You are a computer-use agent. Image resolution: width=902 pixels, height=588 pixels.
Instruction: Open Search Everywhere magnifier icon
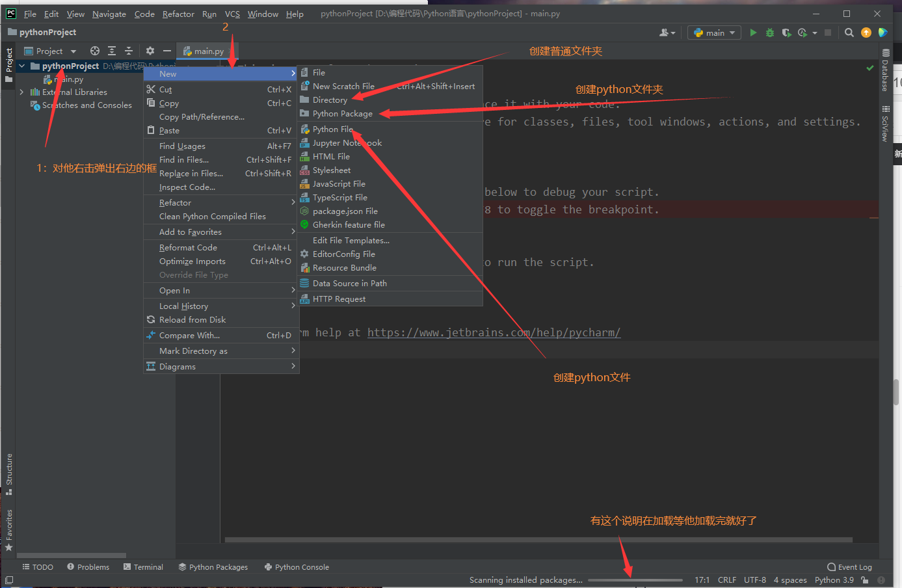click(849, 33)
